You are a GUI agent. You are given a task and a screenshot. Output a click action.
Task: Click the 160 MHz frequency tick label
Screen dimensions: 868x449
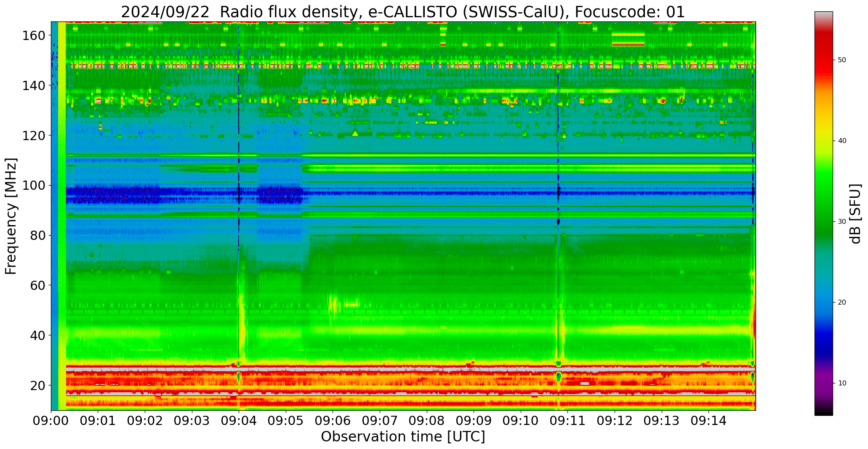(34, 36)
